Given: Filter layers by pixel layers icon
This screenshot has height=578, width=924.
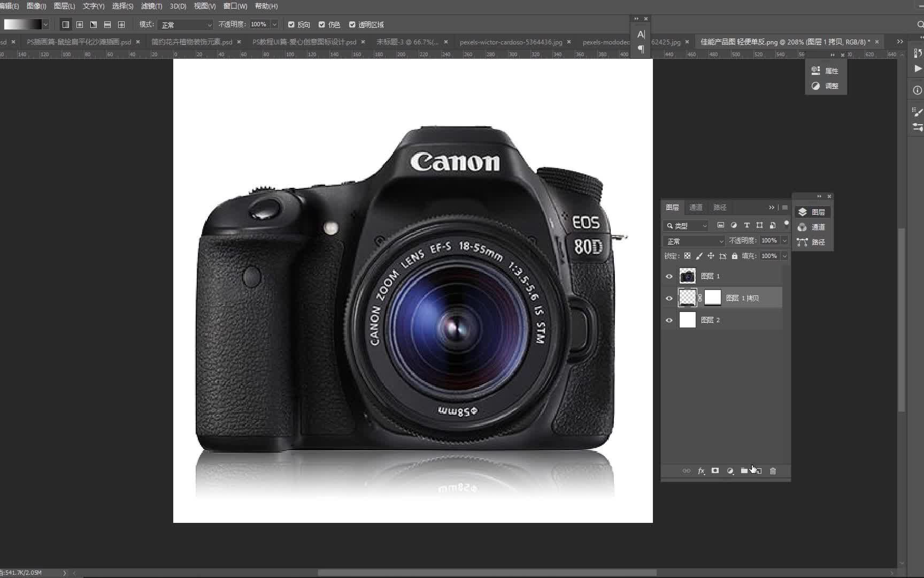Looking at the screenshot, I should [x=721, y=225].
